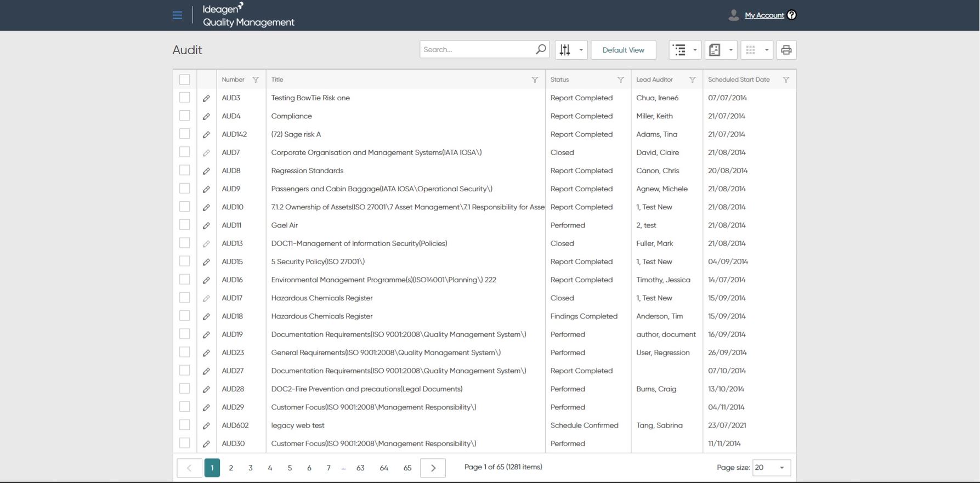
Task: Click into the Search input field
Action: [477, 49]
